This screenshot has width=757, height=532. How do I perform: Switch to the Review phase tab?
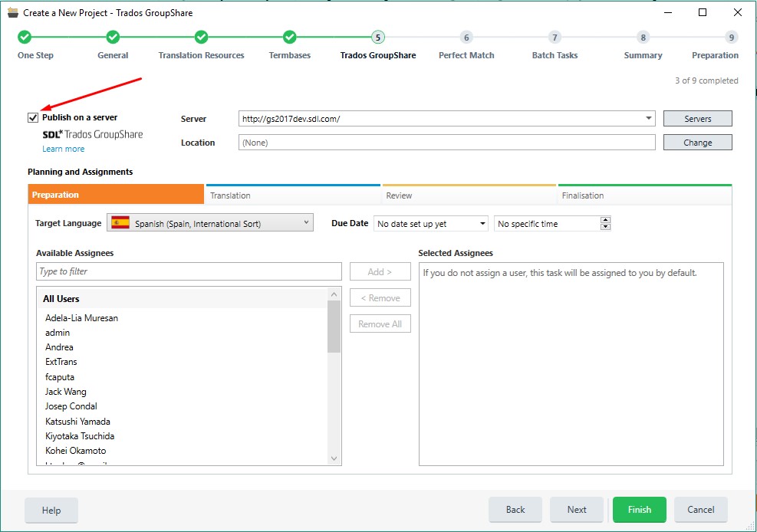tap(469, 195)
